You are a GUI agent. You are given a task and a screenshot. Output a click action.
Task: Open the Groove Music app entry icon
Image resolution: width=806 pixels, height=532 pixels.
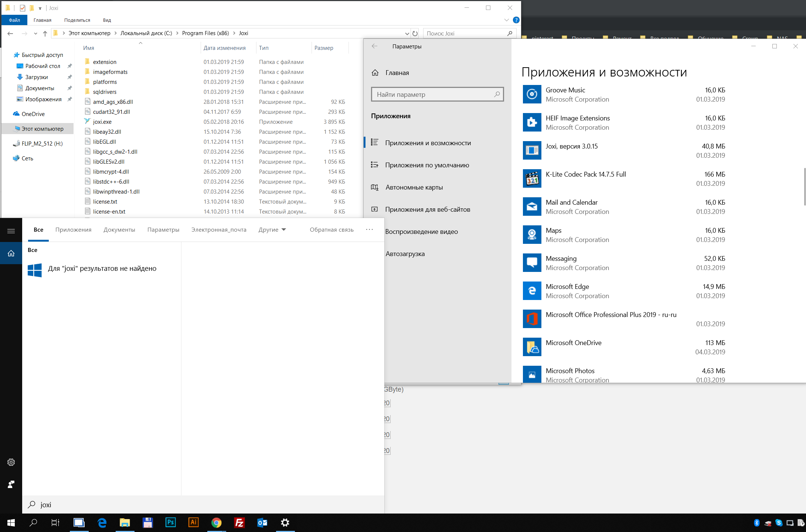click(x=532, y=94)
